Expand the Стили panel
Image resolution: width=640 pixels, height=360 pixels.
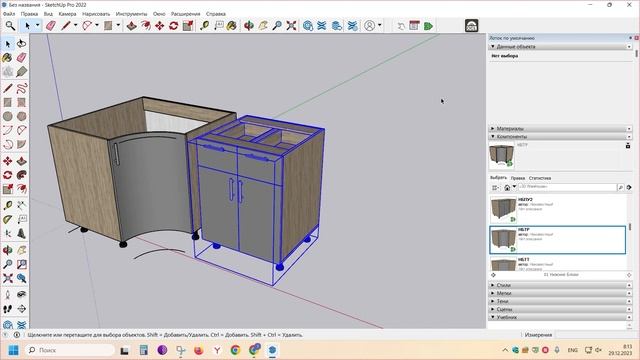[x=493, y=285]
